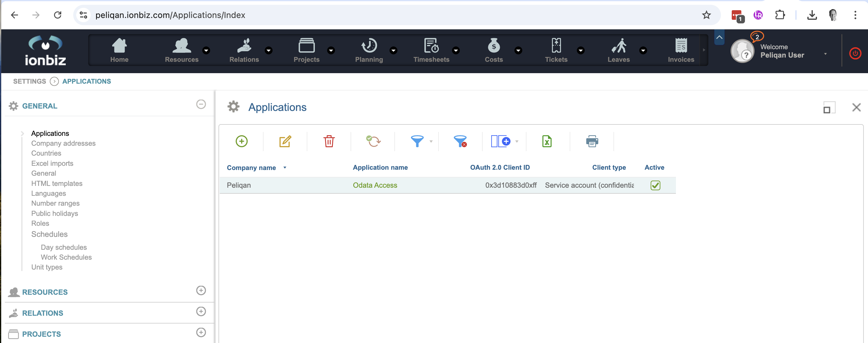
Task: Open Invoices in the top navigation
Action: (x=681, y=50)
